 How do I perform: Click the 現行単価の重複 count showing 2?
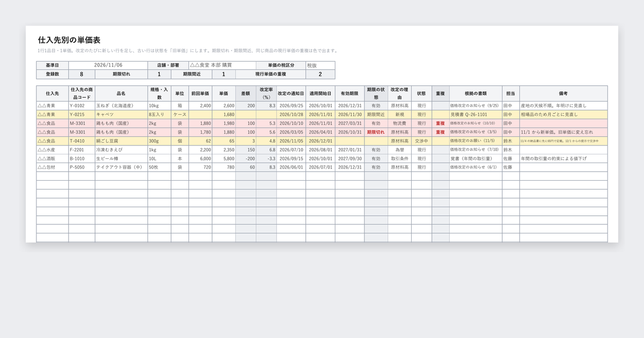[x=320, y=75]
